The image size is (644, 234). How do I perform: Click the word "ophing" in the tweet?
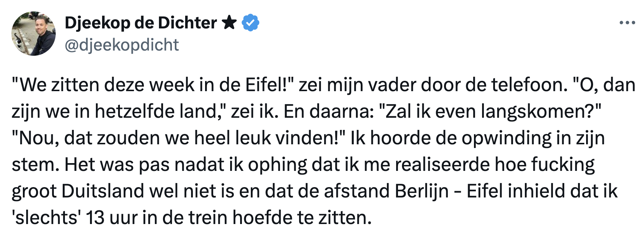[x=277, y=165]
